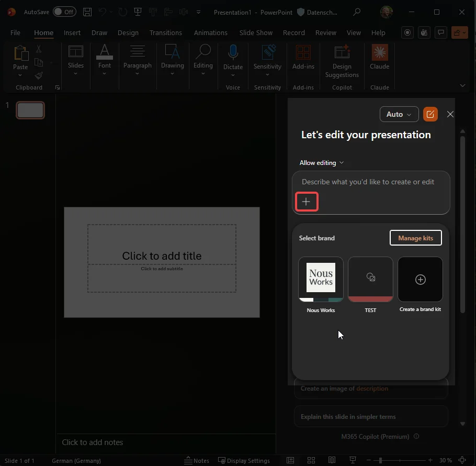Click the Cut scissors icon
The width and height of the screenshot is (476, 466).
[39, 49]
